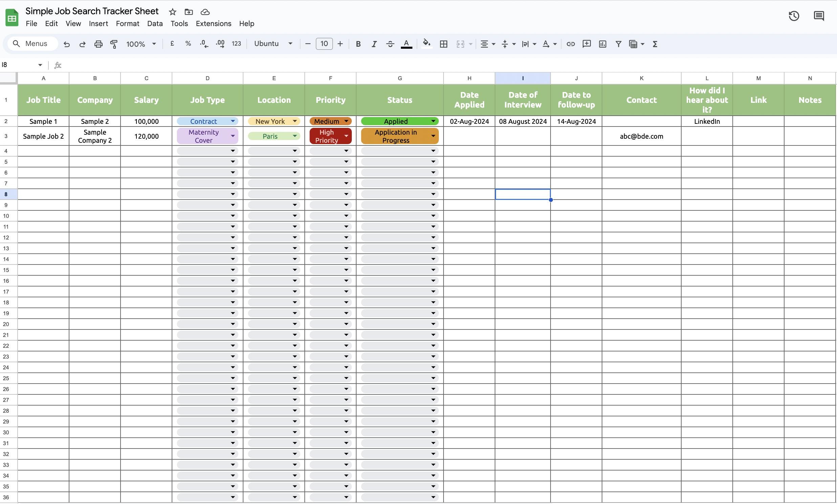Toggle italic formatting
This screenshot has height=504, width=837.
pos(374,44)
